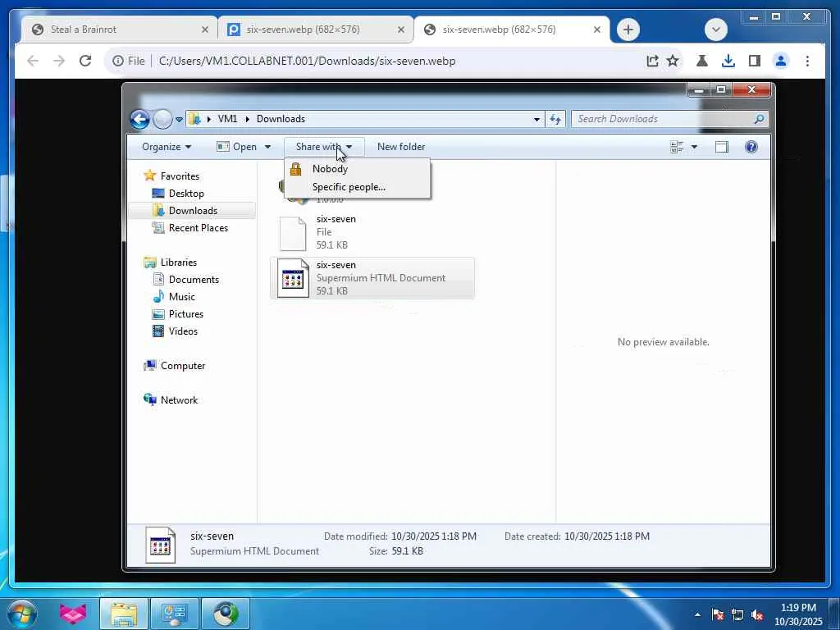Choose Nobody from Share with menu
The height and width of the screenshot is (630, 840).
[358, 169]
